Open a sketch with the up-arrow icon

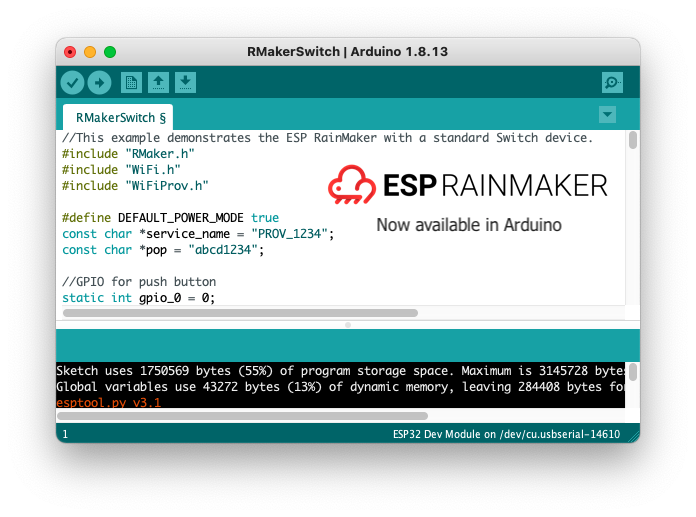click(x=158, y=83)
